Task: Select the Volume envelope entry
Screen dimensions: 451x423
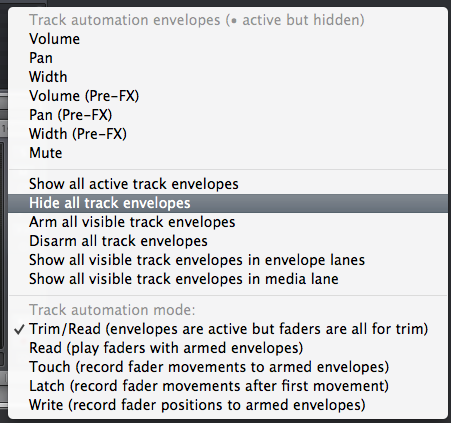Action: point(228,39)
